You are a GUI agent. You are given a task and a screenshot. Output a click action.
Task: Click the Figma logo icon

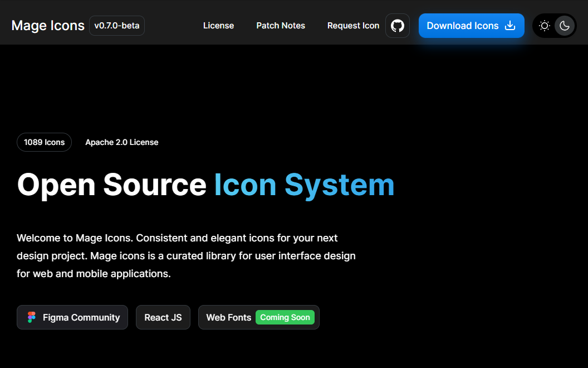(x=32, y=317)
